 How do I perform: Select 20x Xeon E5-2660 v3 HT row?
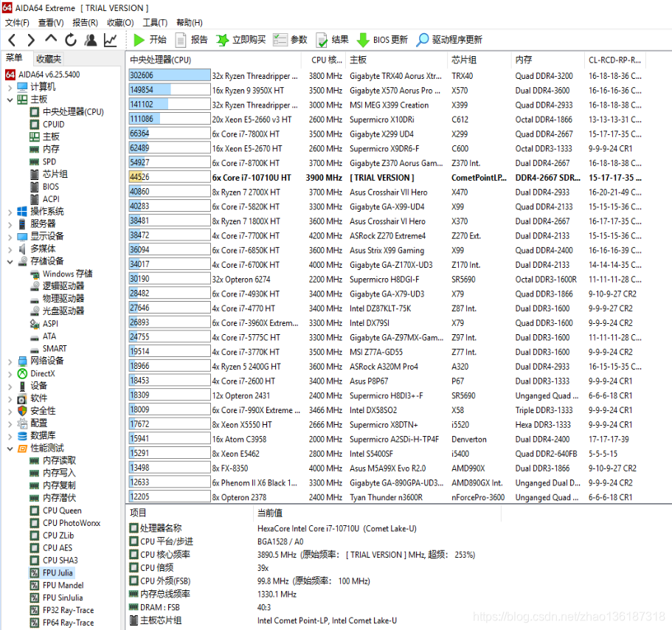tap(386, 120)
